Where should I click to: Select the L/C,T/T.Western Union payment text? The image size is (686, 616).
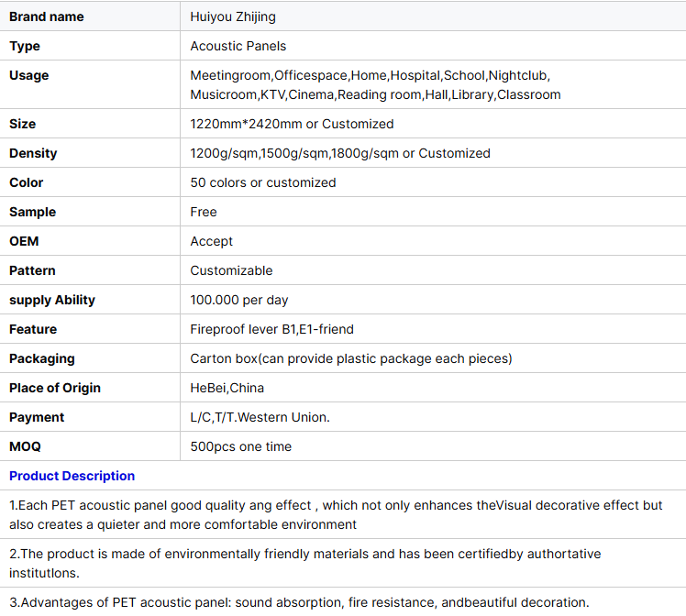click(x=260, y=417)
